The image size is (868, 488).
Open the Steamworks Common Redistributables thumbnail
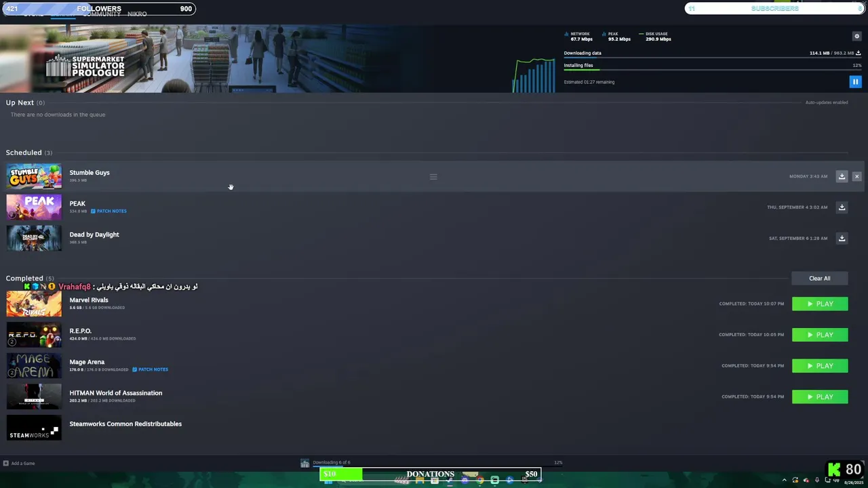tap(34, 428)
